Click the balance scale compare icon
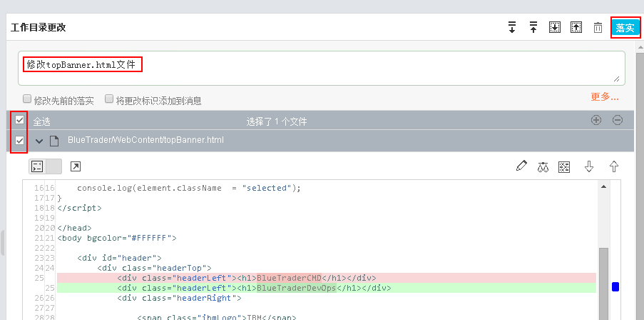This screenshot has width=644, height=320. (543, 166)
